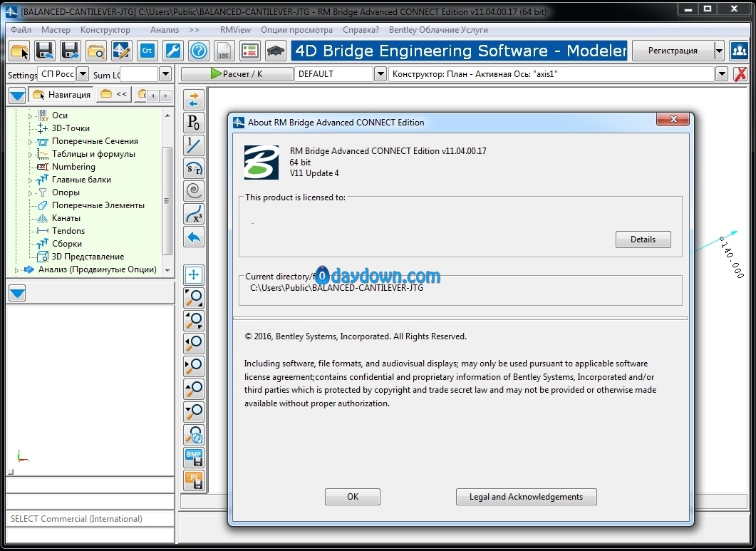756x551 pixels.
Task: Click zoom left magnifier icon
Action: [194, 344]
